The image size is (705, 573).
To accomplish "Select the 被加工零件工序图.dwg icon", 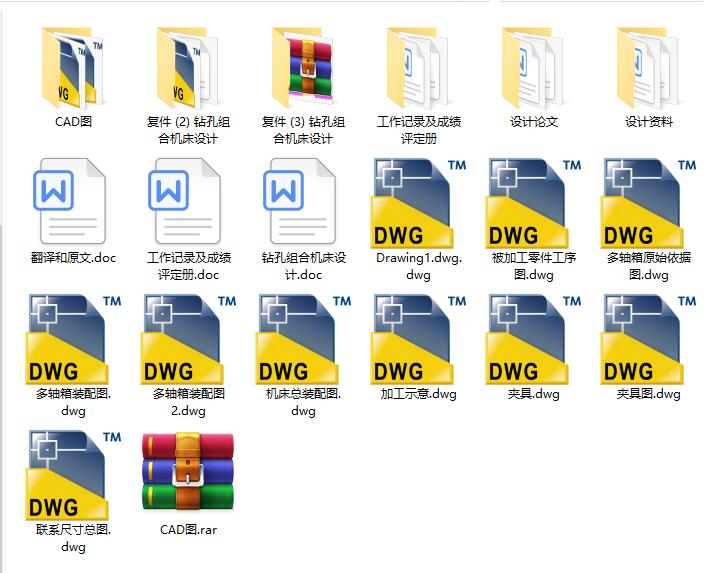I will pos(533,203).
